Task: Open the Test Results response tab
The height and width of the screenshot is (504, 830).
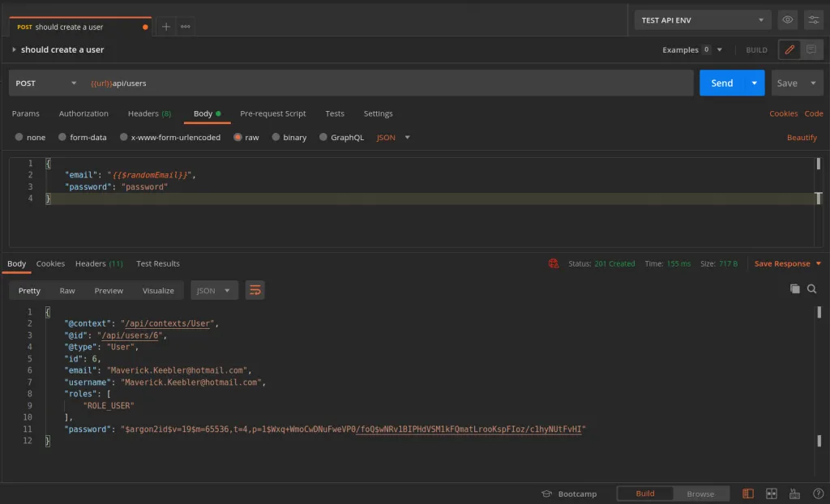Action: pos(158,263)
